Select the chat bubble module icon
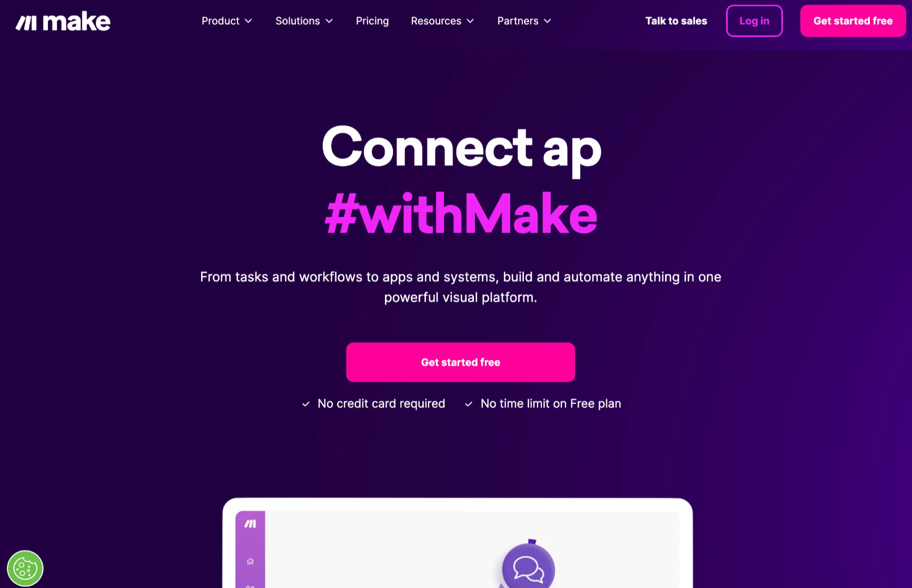 coord(528,568)
